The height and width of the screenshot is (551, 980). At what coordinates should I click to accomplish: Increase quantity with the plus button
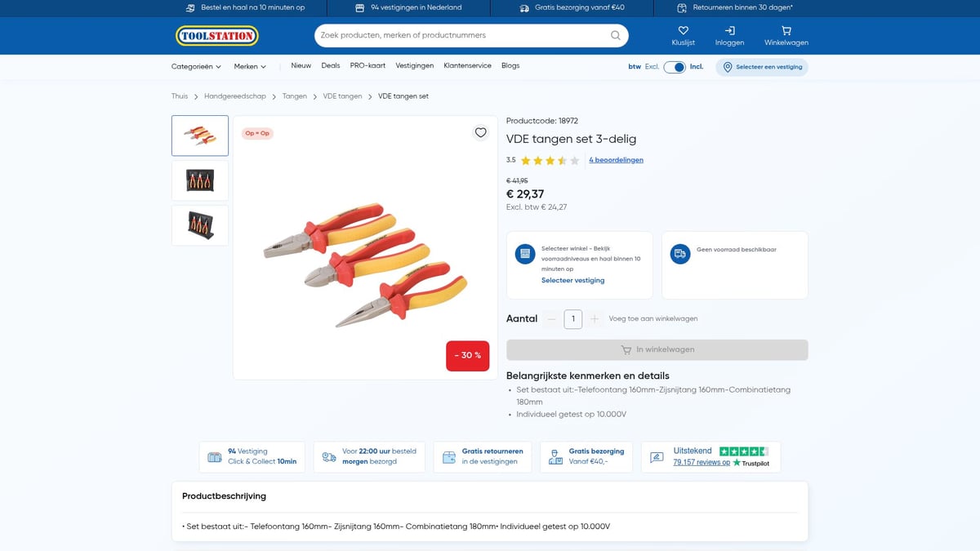(595, 319)
